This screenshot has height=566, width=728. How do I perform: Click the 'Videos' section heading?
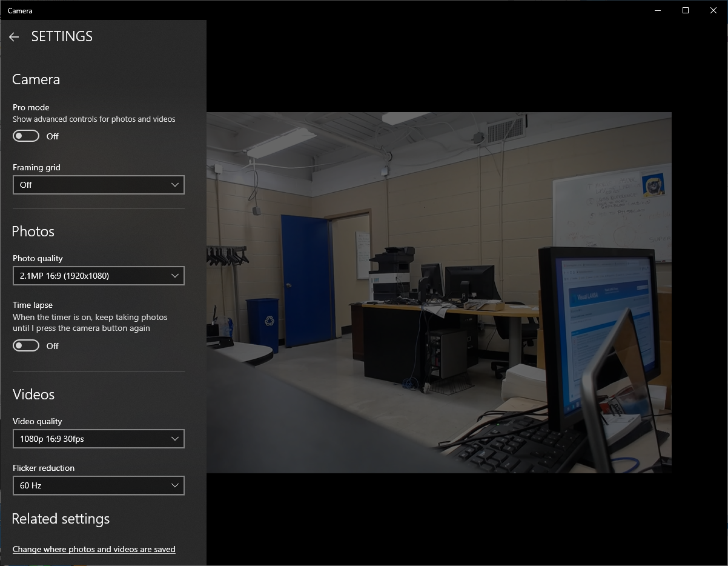click(33, 395)
